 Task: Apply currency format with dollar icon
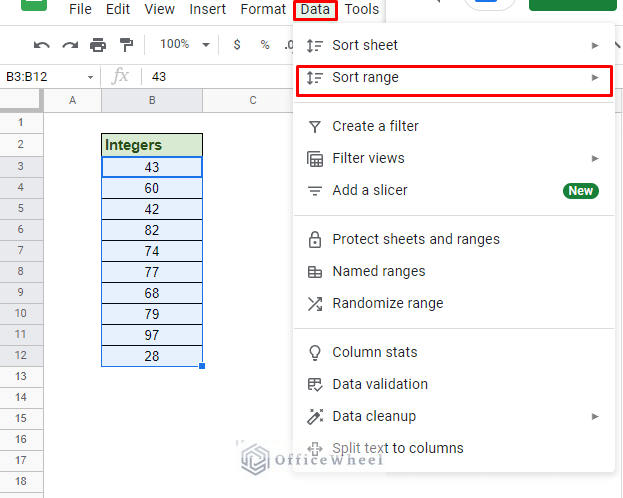pos(237,45)
